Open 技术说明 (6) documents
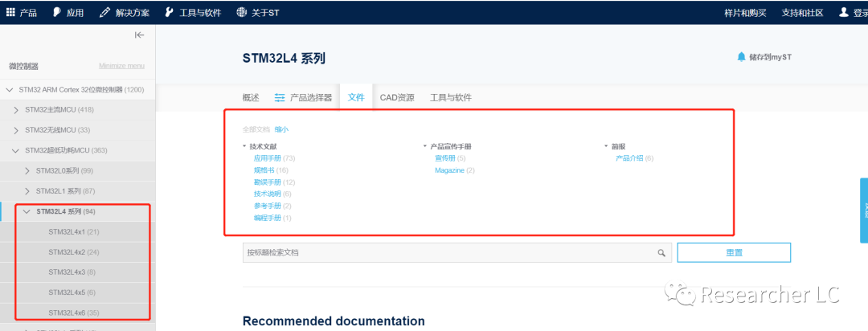The height and width of the screenshot is (331, 868). (x=272, y=194)
